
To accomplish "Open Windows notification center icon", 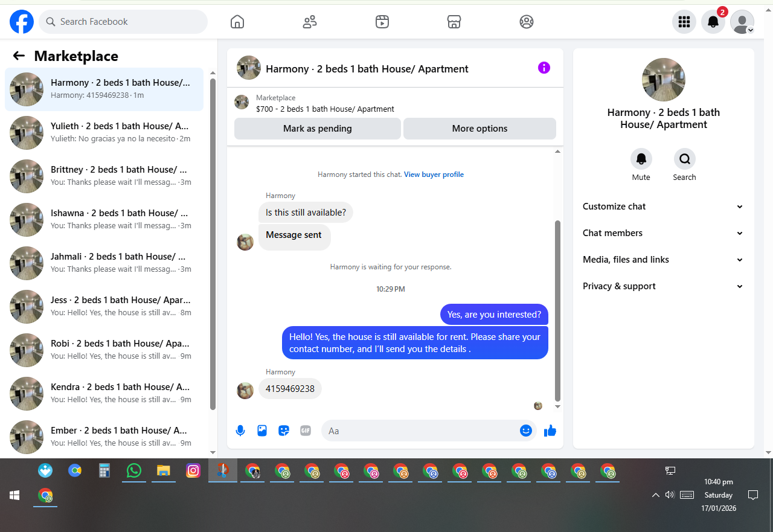I will (753, 495).
